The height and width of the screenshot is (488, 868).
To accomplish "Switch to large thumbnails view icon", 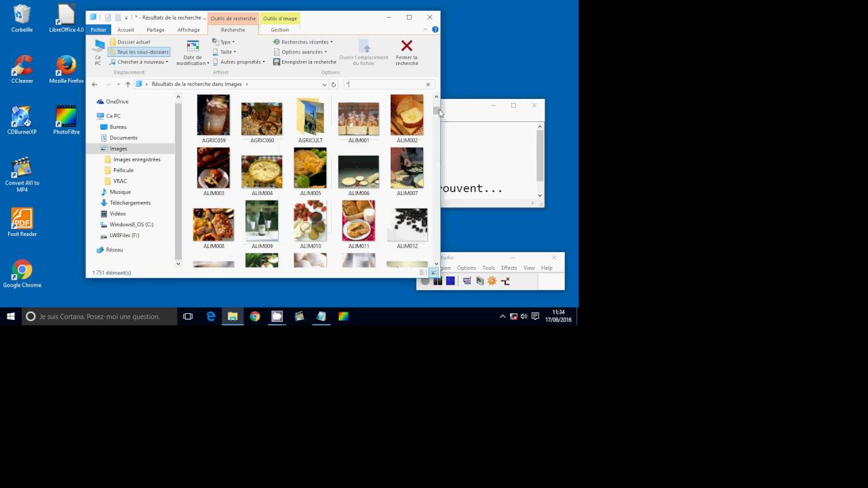I will pyautogui.click(x=433, y=272).
